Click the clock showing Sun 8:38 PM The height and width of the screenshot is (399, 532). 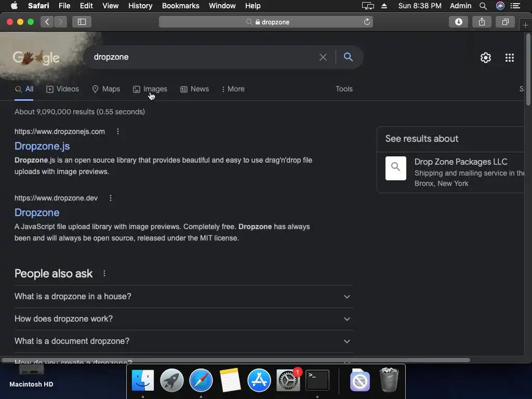420,6
